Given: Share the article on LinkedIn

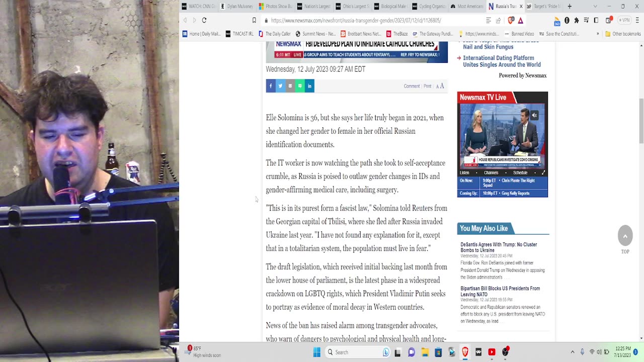Looking at the screenshot, I should 309,86.
